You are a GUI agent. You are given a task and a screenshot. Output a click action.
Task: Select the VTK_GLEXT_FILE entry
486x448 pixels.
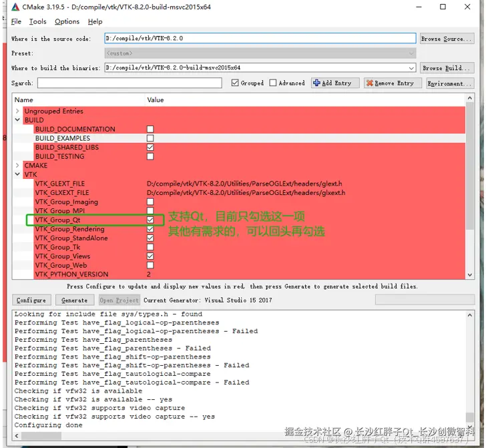60,184
